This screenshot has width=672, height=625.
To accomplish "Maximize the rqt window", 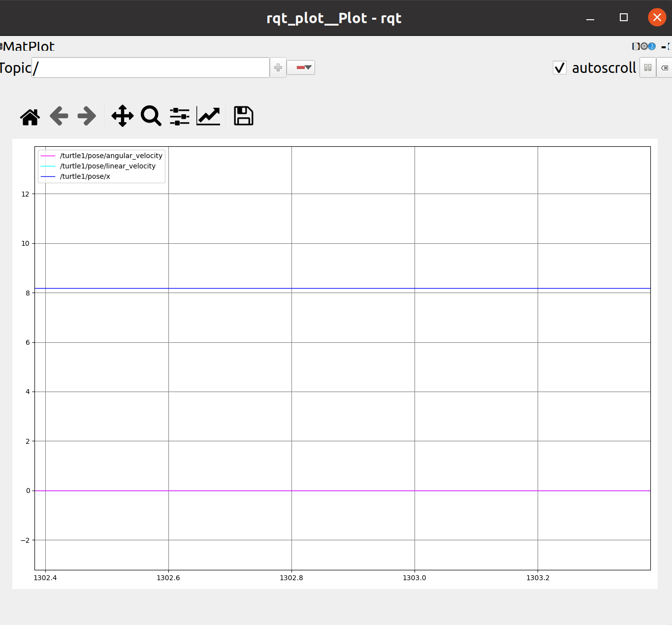I will click(624, 18).
